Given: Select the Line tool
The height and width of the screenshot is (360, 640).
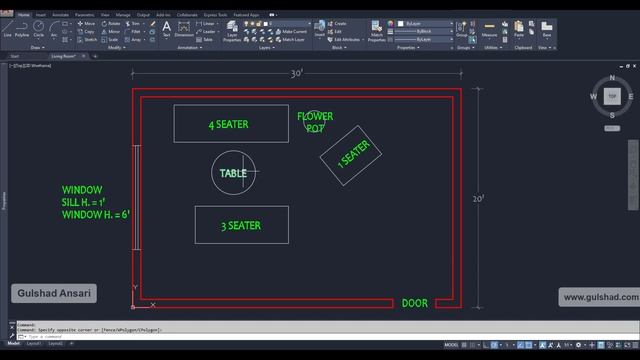Looking at the screenshot, I should click(x=7, y=29).
